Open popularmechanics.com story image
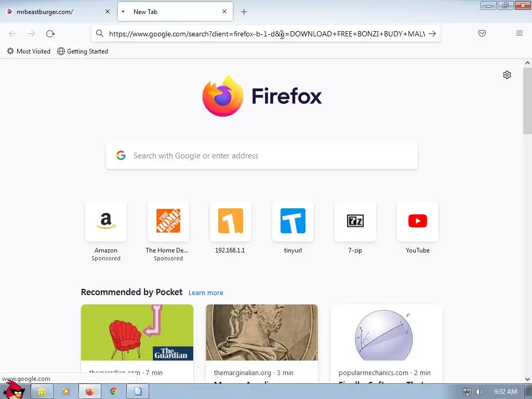This screenshot has width=532, height=399. 387,332
